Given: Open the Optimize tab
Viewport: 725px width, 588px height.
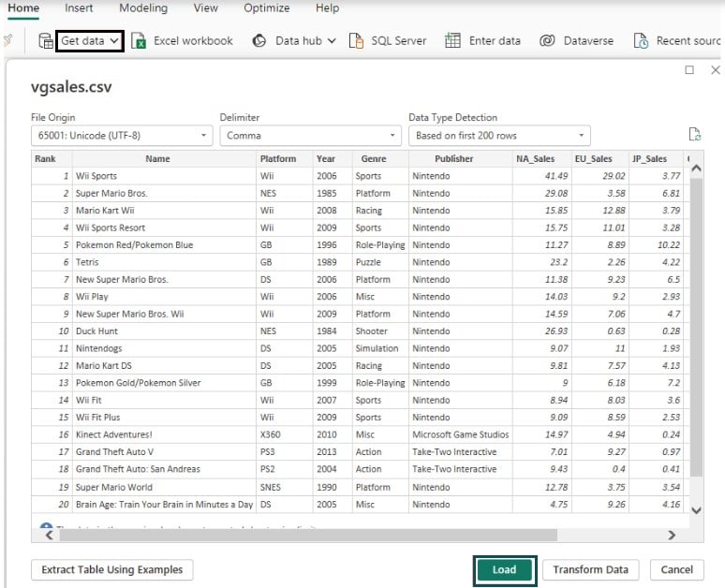Looking at the screenshot, I should tap(266, 8).
